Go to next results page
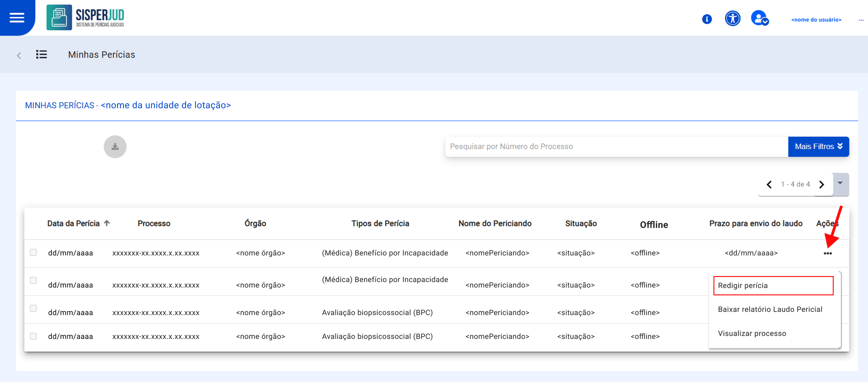This screenshot has width=868, height=382. click(822, 185)
